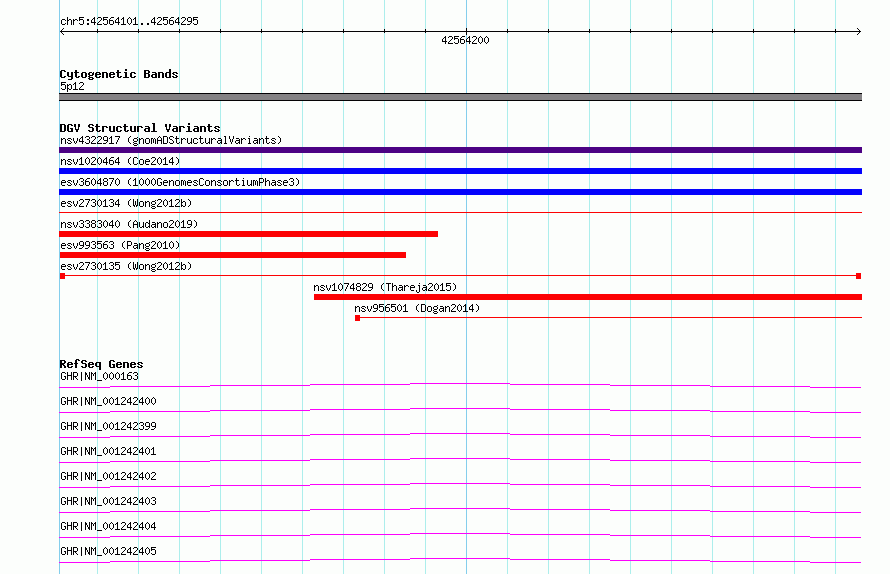The image size is (890, 574).
Task: Click the red nsv3383040 variant bar
Action: point(249,234)
